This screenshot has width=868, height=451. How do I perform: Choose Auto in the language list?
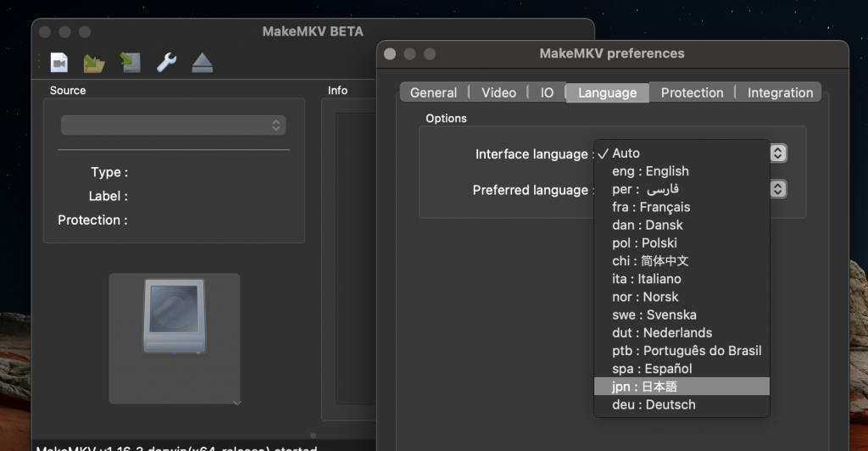point(682,153)
